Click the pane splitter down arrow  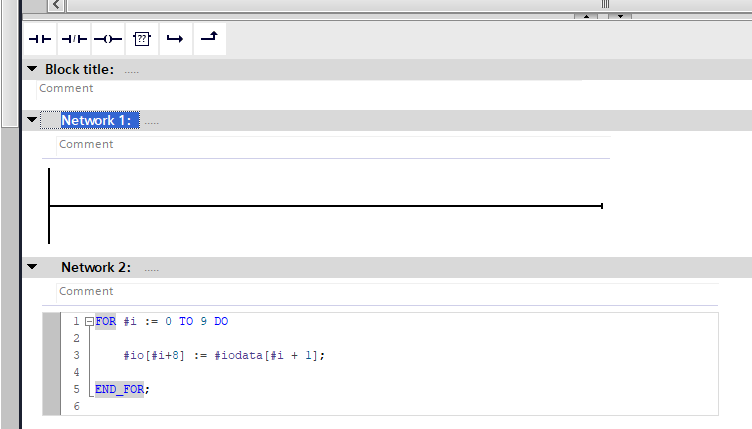620,16
